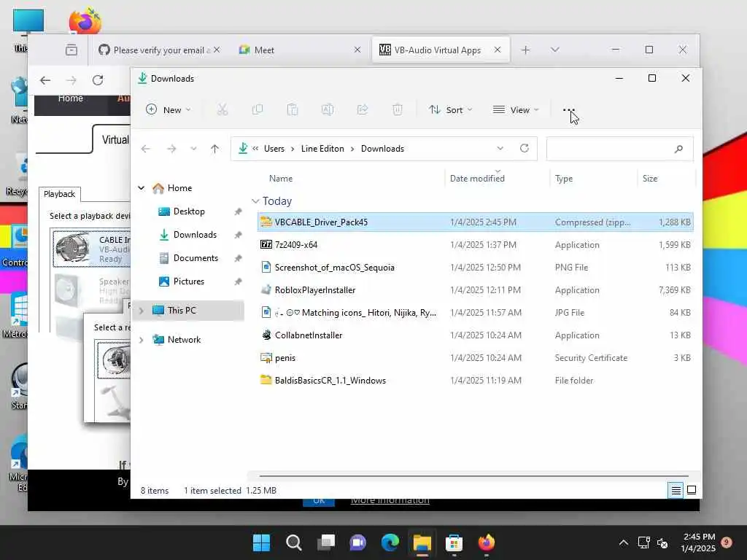Viewport: 747px width, 560px height.
Task: Click the Delete trash icon in Explorer toolbar
Action: click(x=398, y=110)
